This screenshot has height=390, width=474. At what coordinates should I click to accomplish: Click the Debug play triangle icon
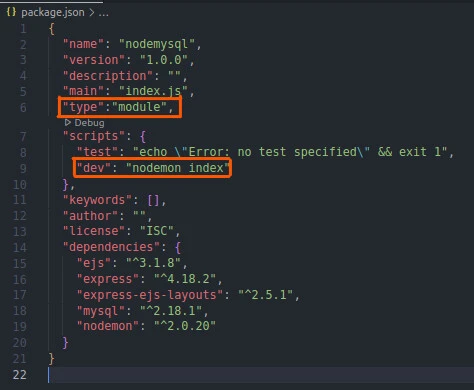tap(68, 123)
